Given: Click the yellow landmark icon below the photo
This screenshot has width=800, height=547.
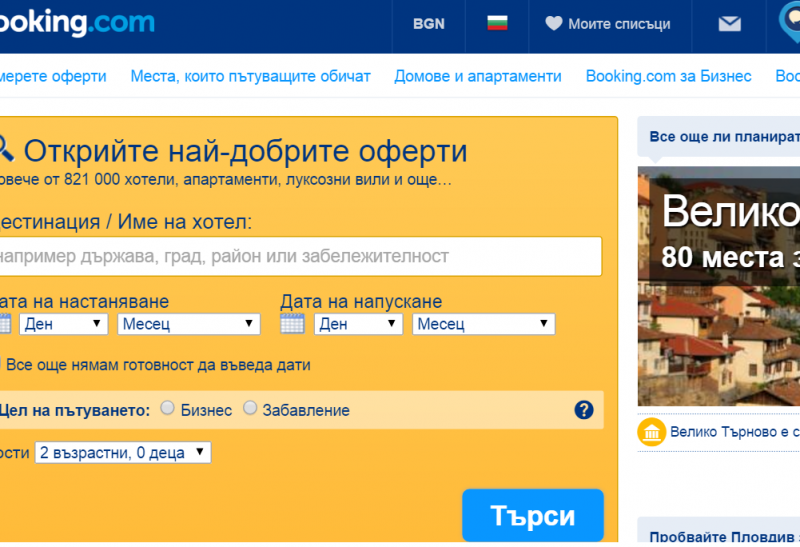Looking at the screenshot, I should (x=651, y=432).
